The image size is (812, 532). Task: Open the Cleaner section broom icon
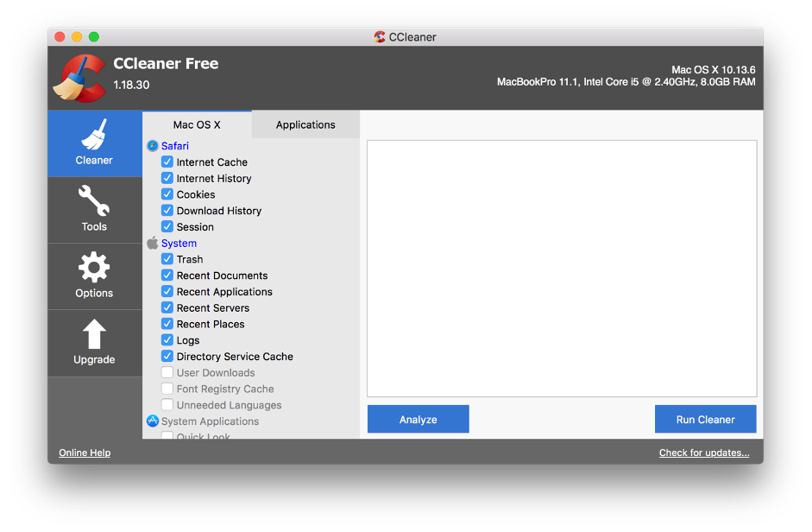pyautogui.click(x=94, y=135)
